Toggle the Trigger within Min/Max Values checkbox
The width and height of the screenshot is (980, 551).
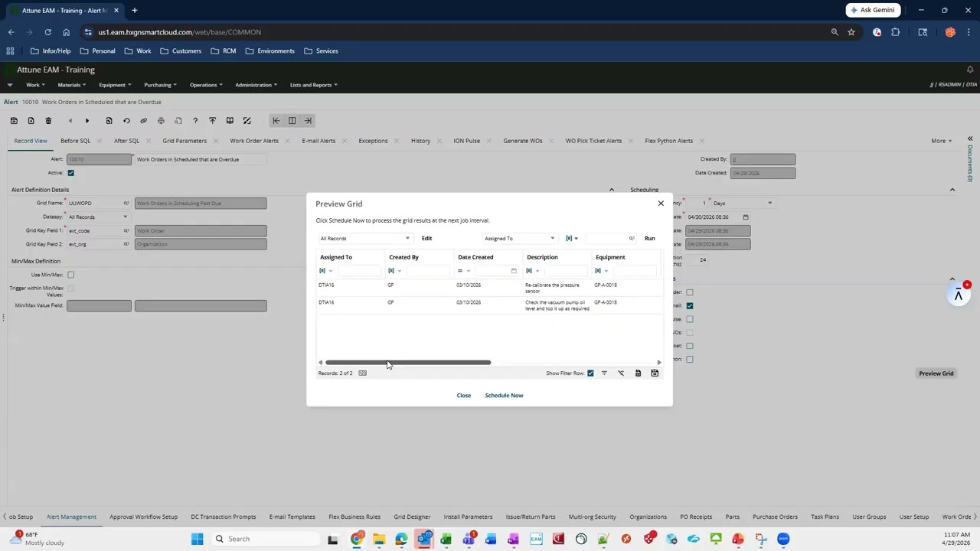(x=70, y=289)
